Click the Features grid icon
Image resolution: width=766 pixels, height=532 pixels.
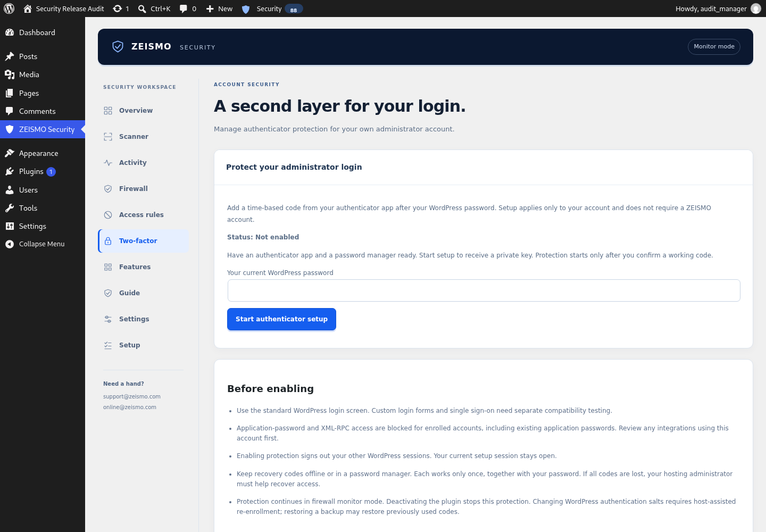point(108,267)
